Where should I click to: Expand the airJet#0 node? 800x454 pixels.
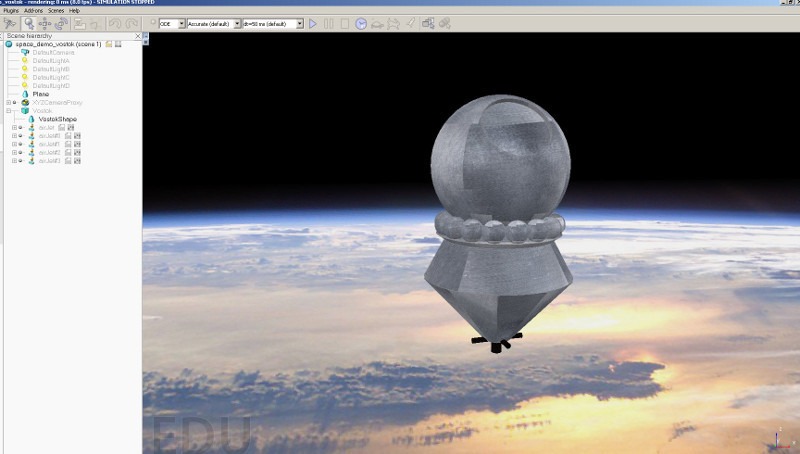14,136
